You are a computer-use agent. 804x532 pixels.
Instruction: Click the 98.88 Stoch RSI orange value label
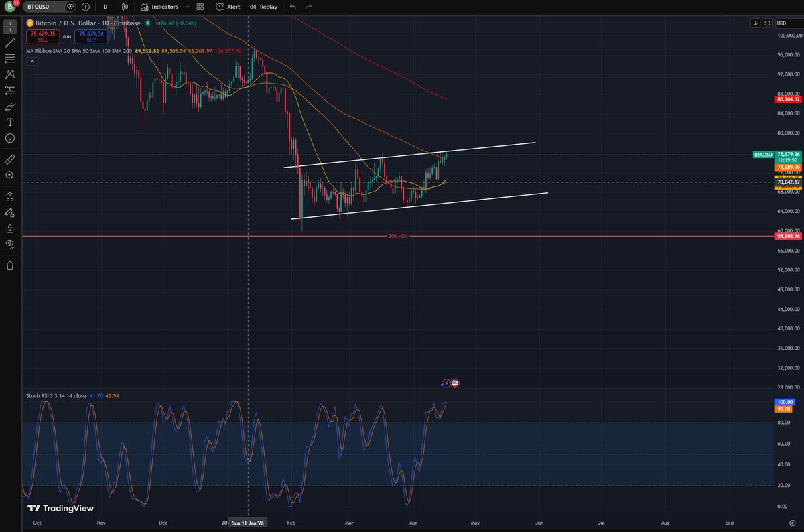[x=784, y=409]
